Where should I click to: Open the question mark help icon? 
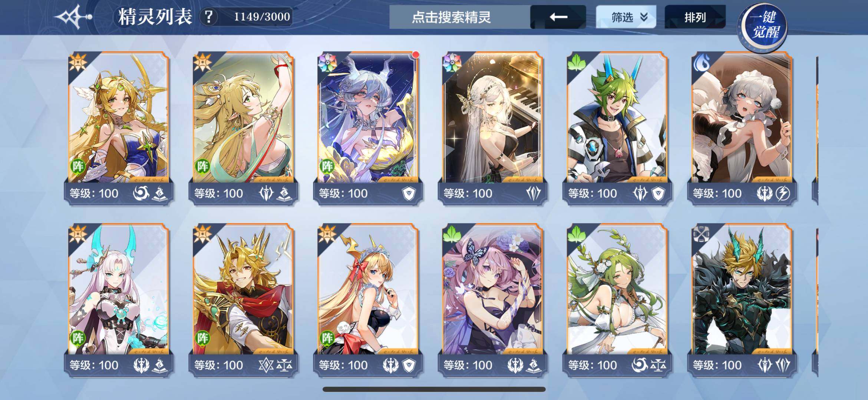tap(209, 17)
